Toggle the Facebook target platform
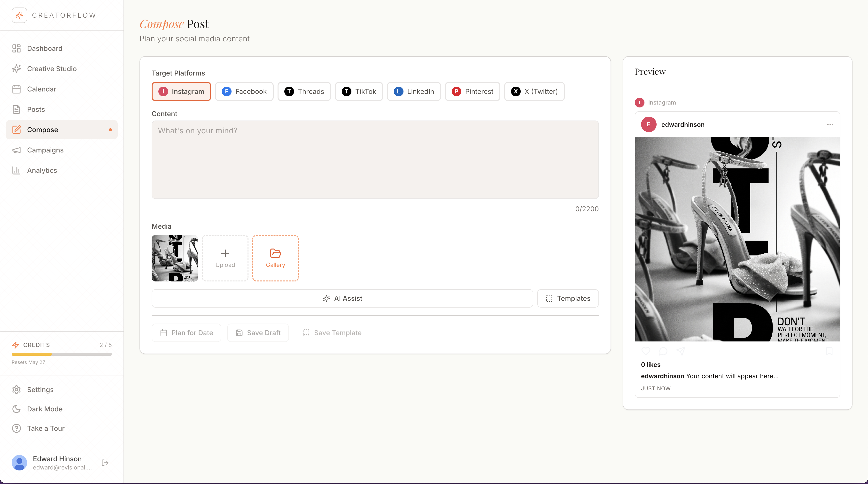 (244, 91)
